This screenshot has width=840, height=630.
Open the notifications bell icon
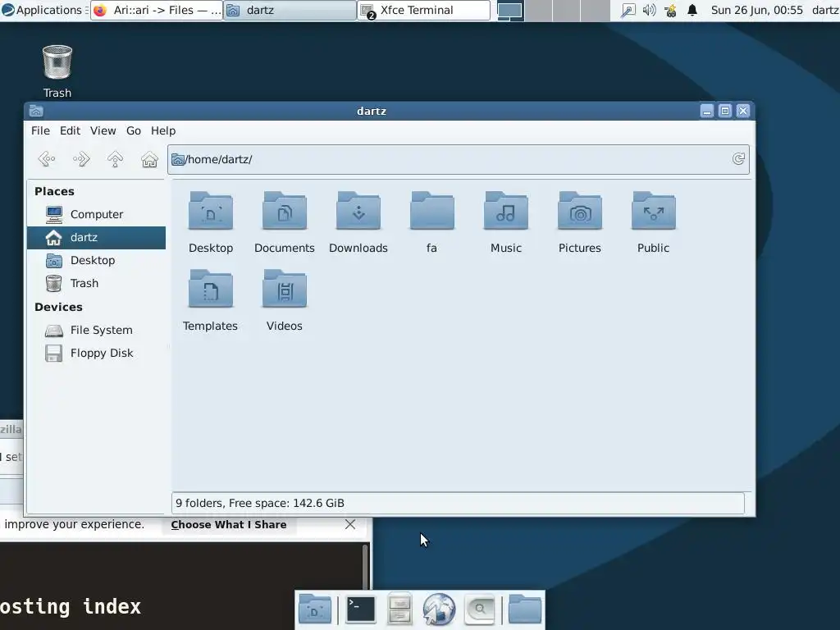(x=692, y=10)
